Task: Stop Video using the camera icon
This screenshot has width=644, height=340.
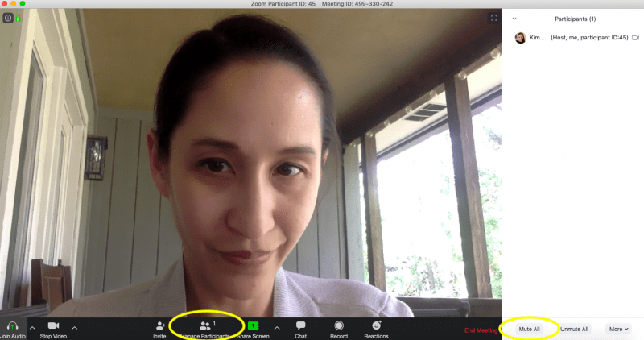Action: (53, 325)
